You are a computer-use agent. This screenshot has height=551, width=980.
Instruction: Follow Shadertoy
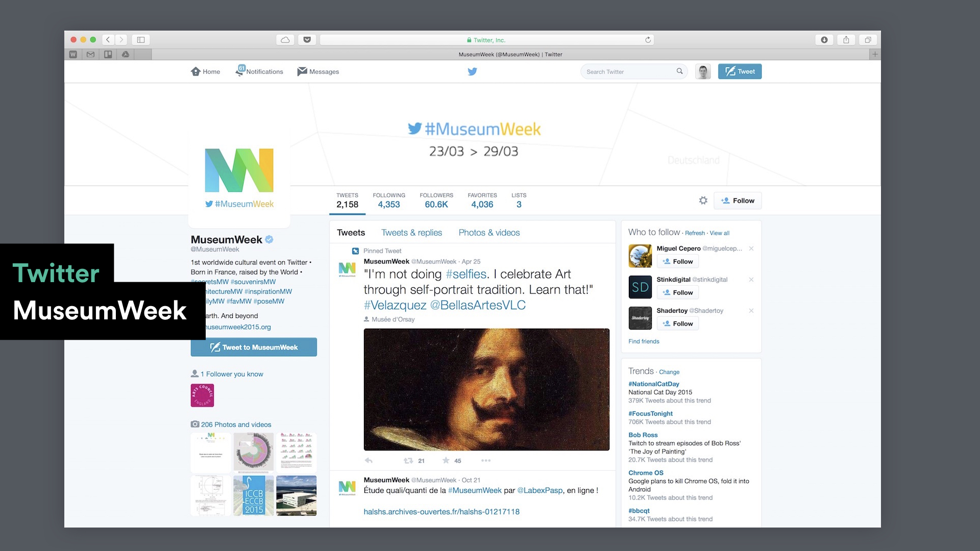click(677, 323)
